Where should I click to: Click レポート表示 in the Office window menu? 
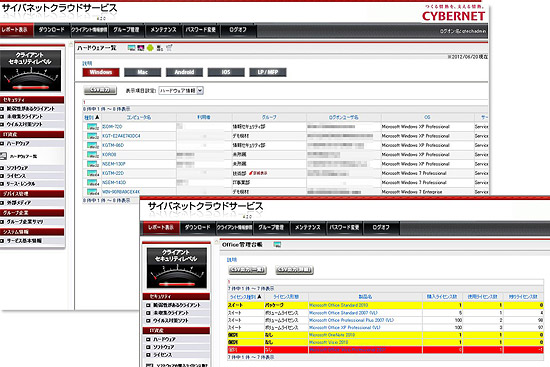(x=161, y=228)
